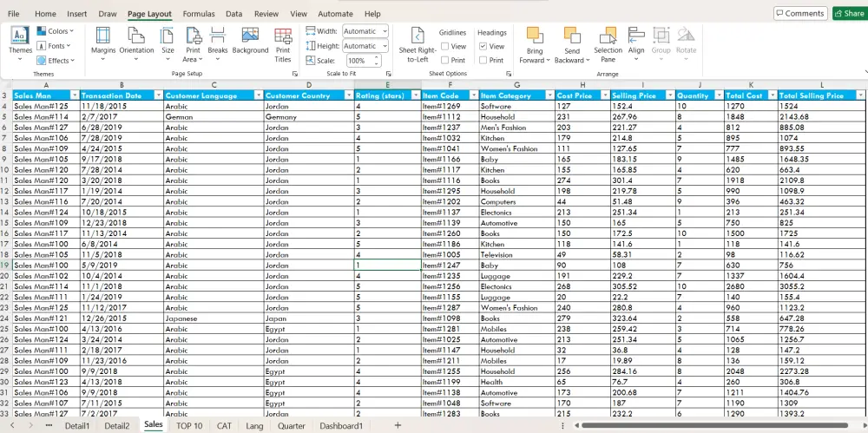The height and width of the screenshot is (433, 868).
Task: Enable Headings Print checkbox
Action: [483, 61]
